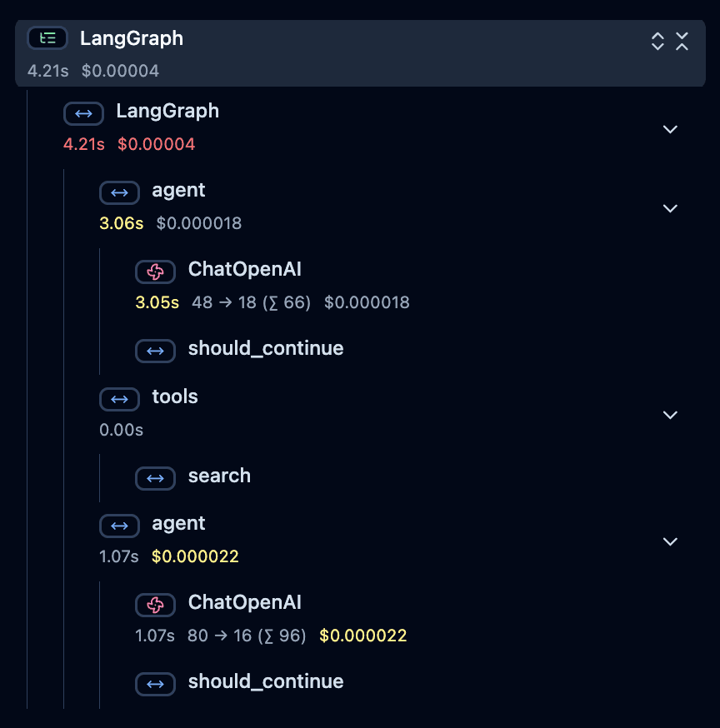Screen dimensions: 720x728
Task: Click the chain icon beside second should_continue
Action: 155,684
